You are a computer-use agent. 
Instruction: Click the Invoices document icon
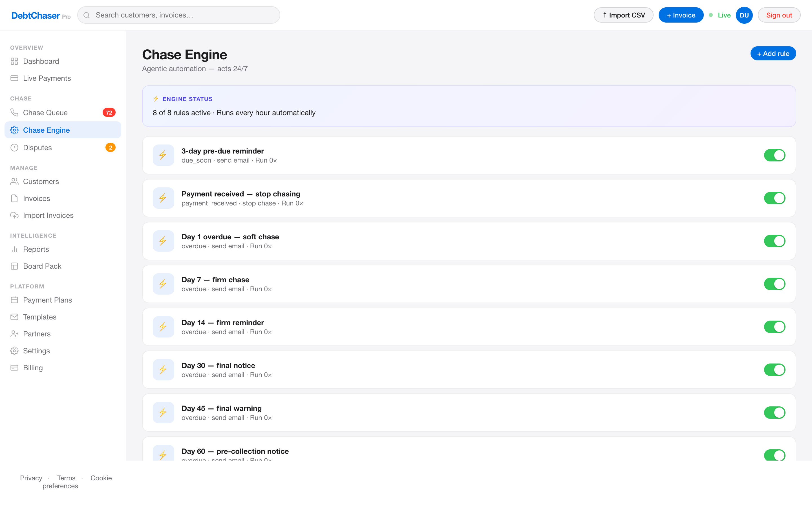[14, 198]
